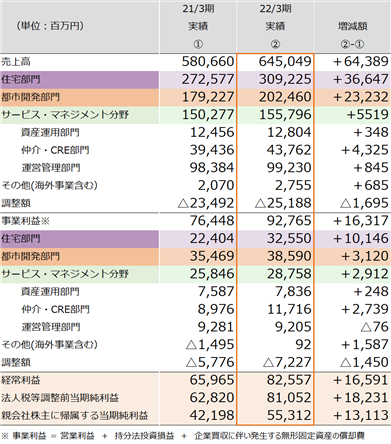Select 親会社株主に帰属する当期純利益 label

(x=75, y=416)
